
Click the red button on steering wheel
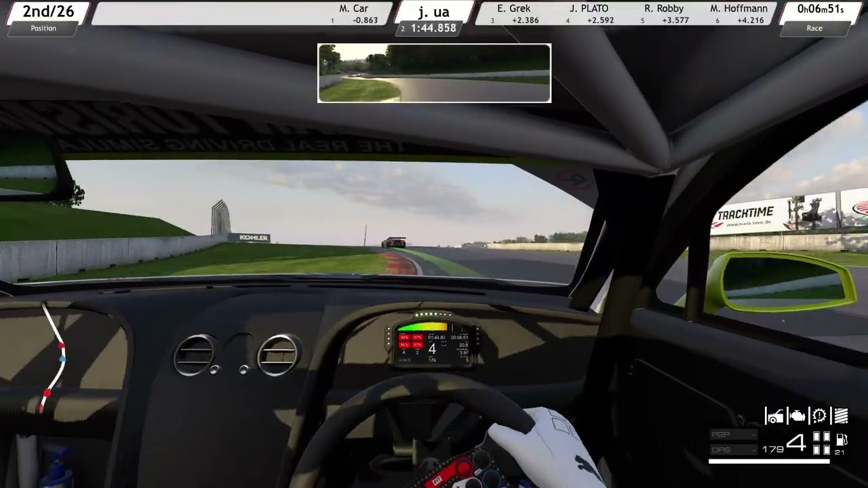point(463,468)
